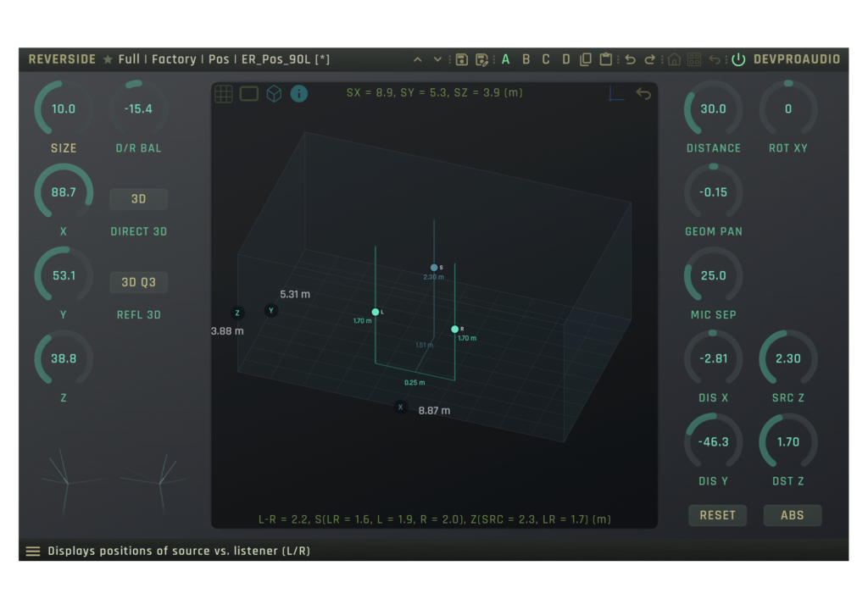
Task: Click the SRC Z knob
Action: tap(788, 358)
